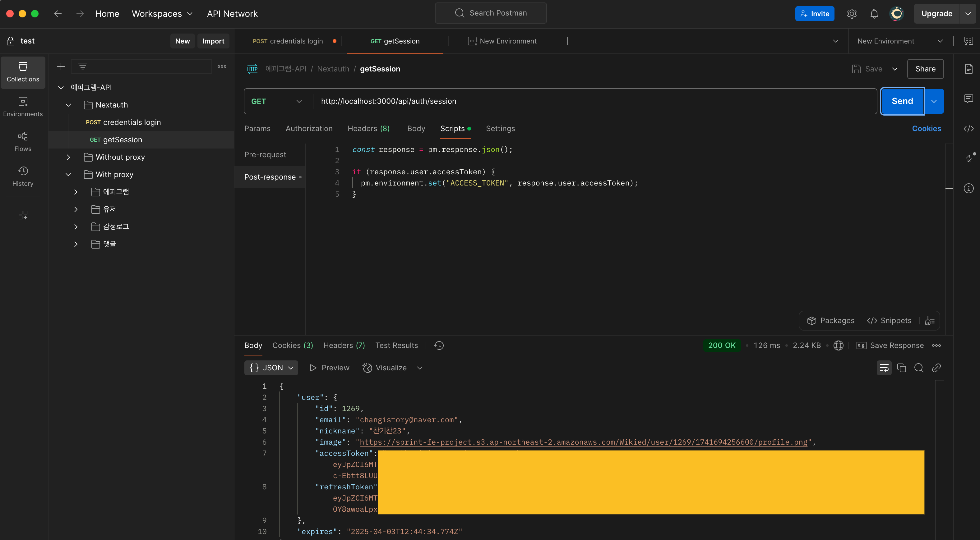Open the settings gear icon
This screenshot has width=980, height=540.
[x=851, y=14]
